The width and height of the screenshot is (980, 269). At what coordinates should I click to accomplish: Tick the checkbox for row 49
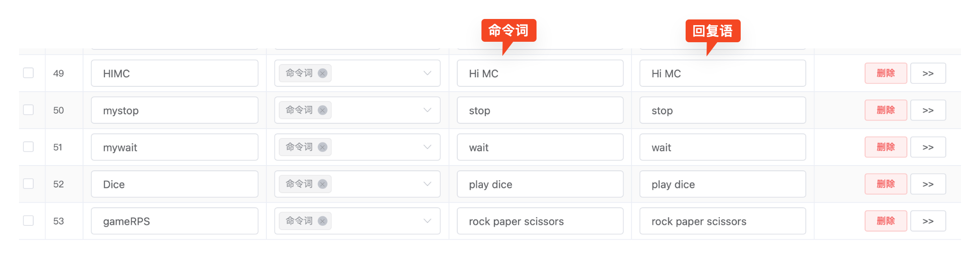pos(28,73)
